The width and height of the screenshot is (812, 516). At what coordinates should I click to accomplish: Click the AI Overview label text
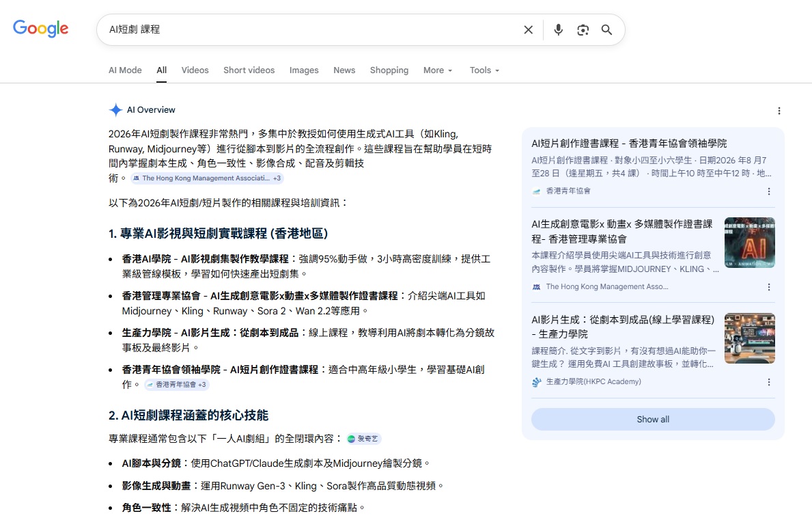click(151, 110)
